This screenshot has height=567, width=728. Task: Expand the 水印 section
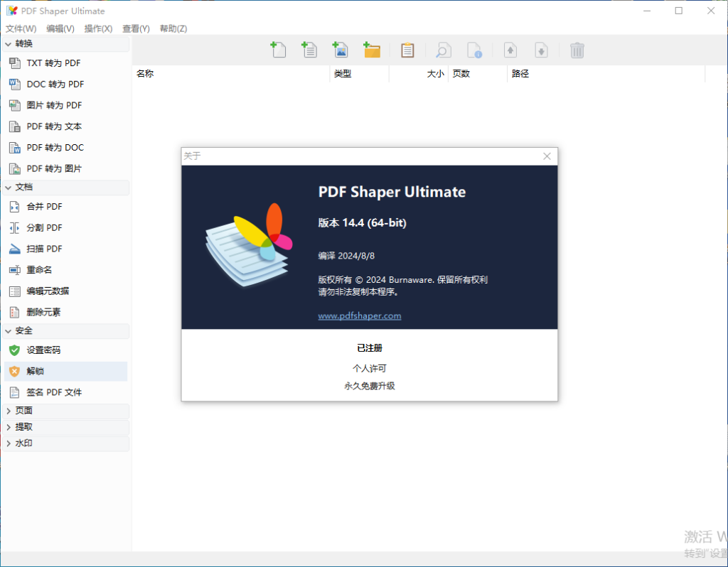9,443
